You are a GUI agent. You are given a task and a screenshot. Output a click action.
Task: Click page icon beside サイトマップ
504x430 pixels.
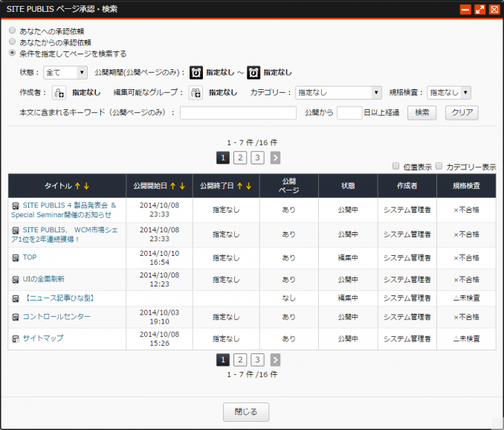click(16, 338)
